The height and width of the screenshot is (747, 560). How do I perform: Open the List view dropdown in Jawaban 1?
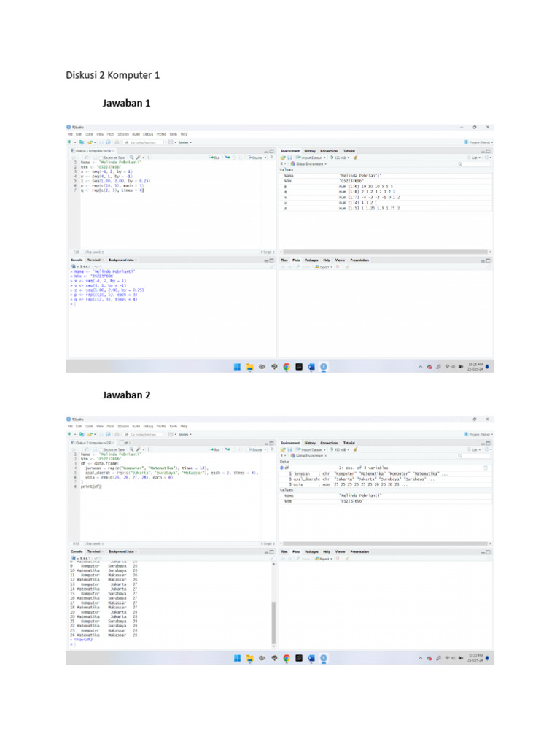tap(474, 158)
